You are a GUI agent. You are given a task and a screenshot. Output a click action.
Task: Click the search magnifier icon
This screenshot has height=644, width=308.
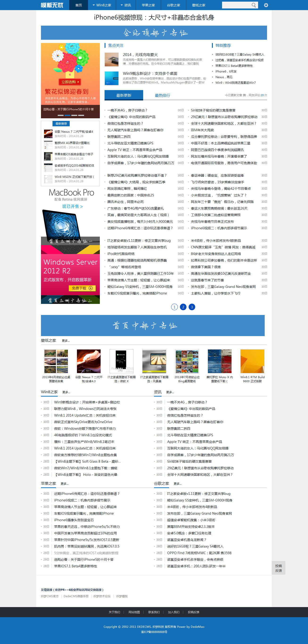point(253,5)
